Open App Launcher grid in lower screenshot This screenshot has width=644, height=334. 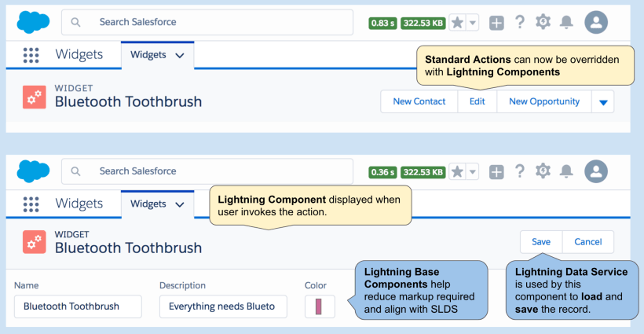pyautogui.click(x=31, y=204)
